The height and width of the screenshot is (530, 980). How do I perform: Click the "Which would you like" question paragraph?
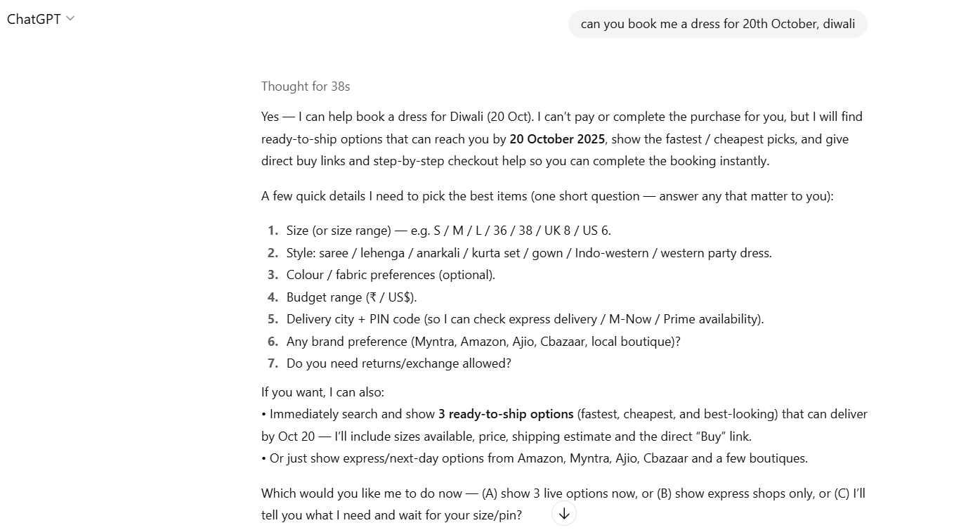coord(562,493)
